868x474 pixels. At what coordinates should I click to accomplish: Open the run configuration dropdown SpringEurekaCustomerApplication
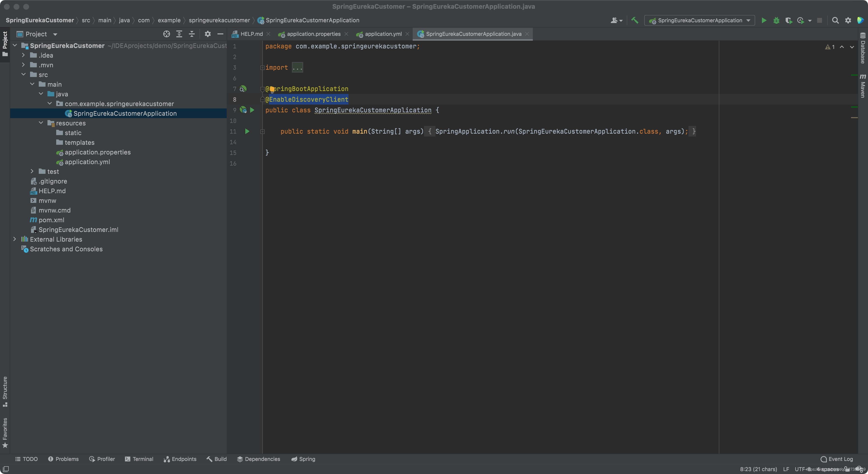[x=699, y=21]
